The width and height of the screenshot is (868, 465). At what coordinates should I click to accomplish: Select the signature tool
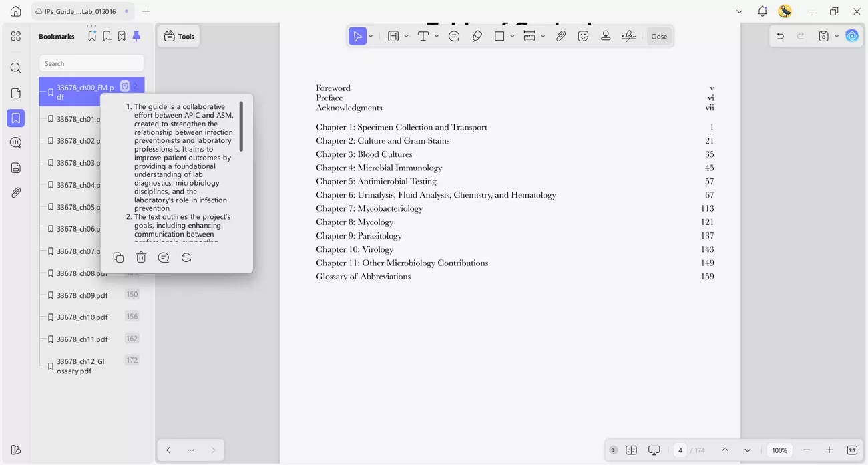[628, 36]
